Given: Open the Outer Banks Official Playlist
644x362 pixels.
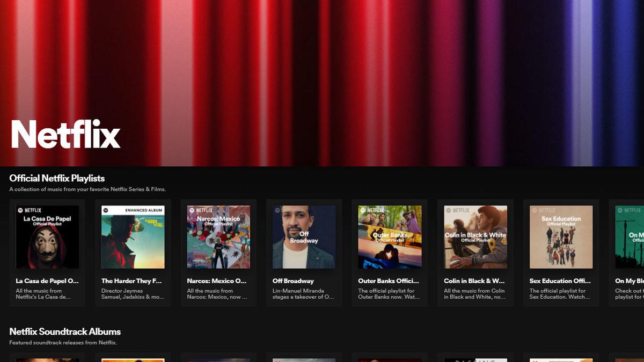Looking at the screenshot, I should (x=390, y=237).
